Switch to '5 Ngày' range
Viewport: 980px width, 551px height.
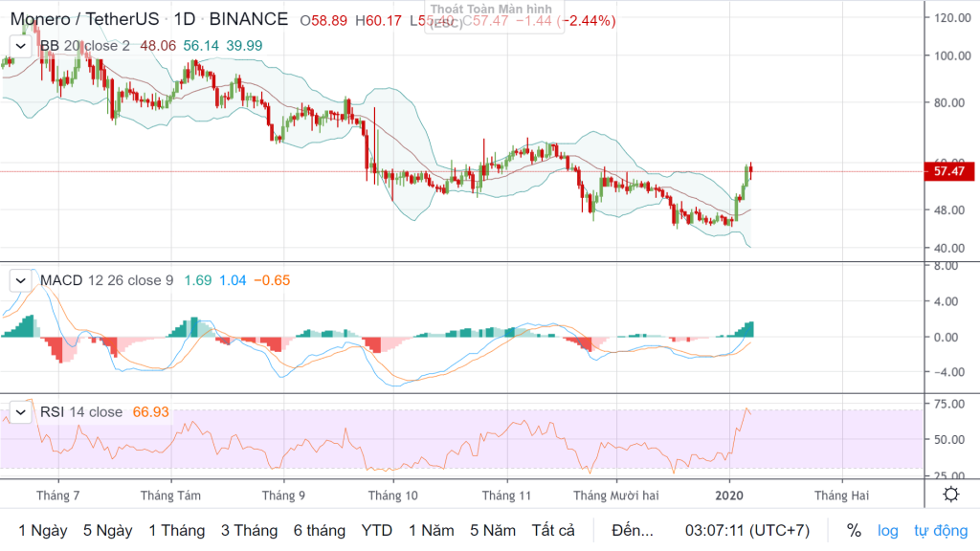107,530
